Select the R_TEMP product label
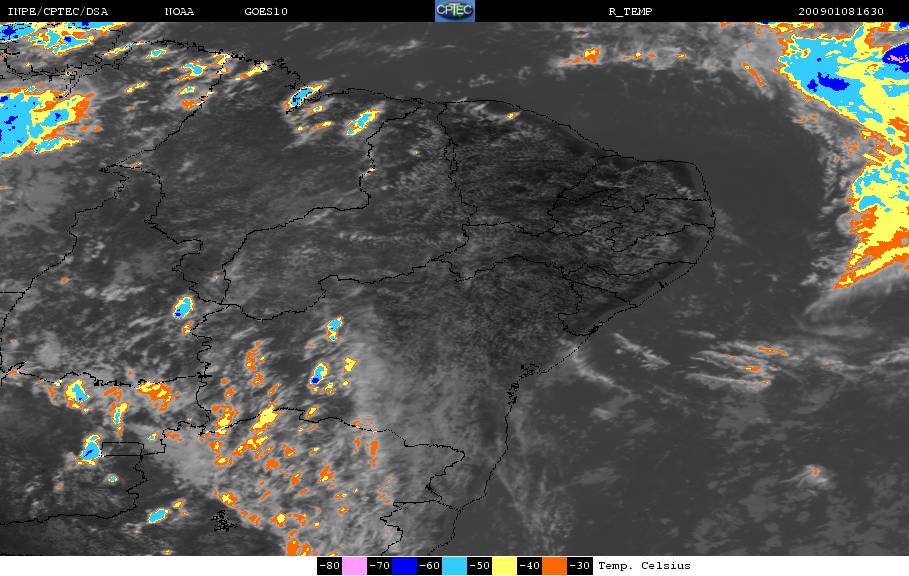The image size is (909, 576). point(630,12)
